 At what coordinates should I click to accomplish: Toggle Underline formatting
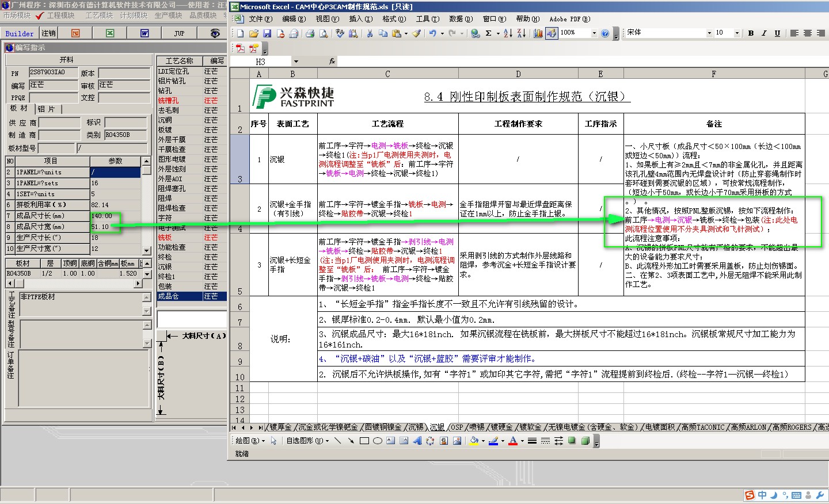777,33
